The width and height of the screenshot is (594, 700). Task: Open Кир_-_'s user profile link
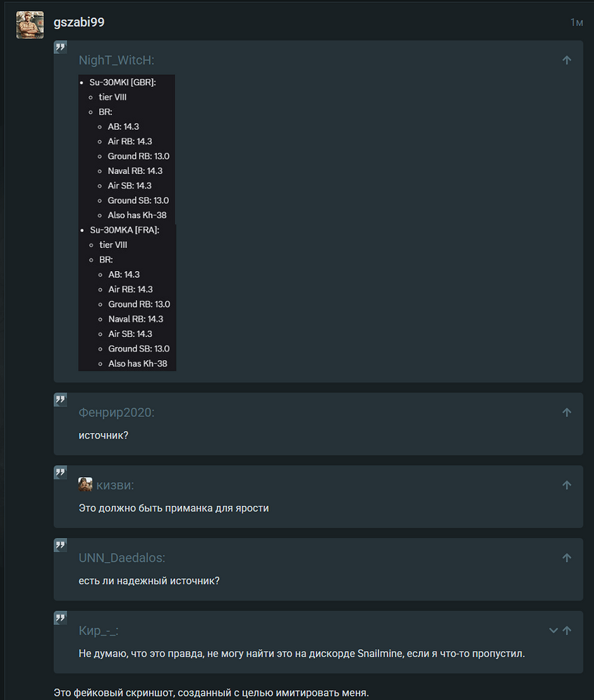click(95, 631)
